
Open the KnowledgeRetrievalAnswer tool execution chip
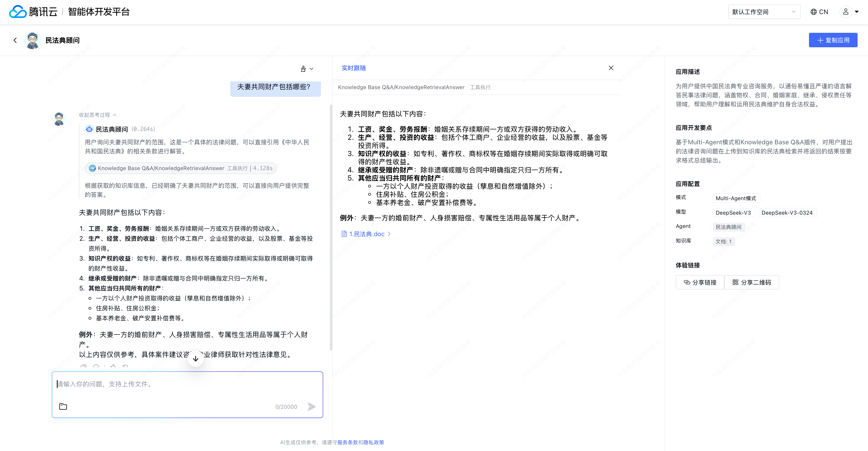tap(181, 168)
